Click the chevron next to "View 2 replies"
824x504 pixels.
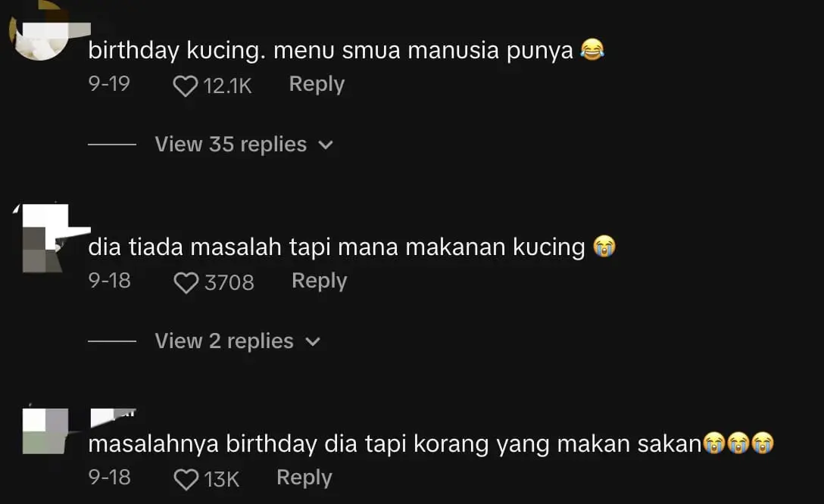pos(312,342)
